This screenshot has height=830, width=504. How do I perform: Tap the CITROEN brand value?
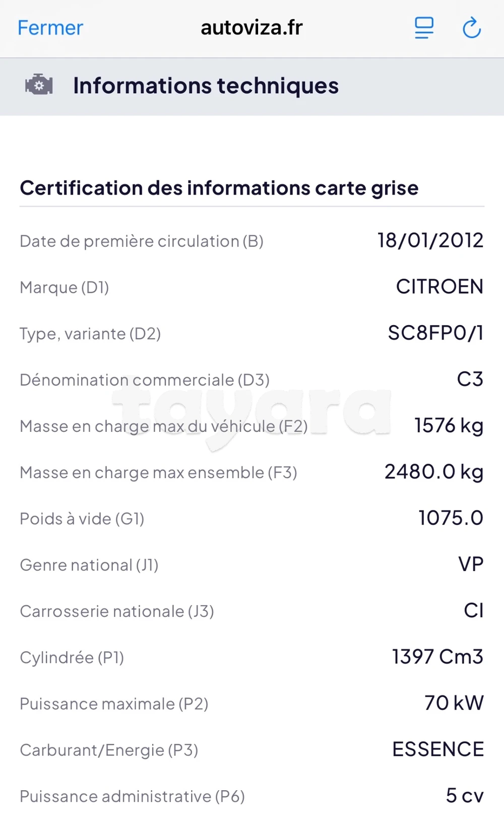click(439, 287)
